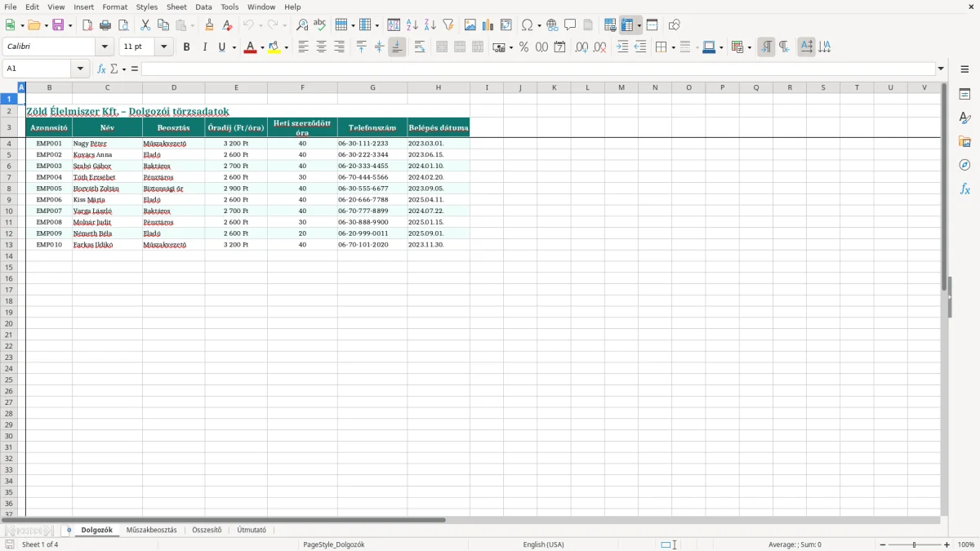The height and width of the screenshot is (551, 980).
Task: Click the Name Box showing A1
Action: tap(38, 69)
